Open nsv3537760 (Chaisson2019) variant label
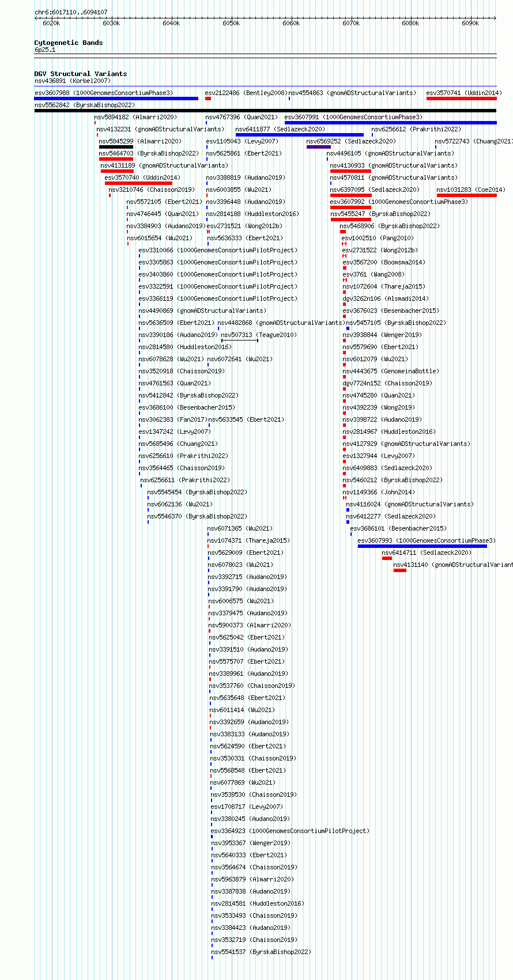The image size is (513, 980). 252,686
